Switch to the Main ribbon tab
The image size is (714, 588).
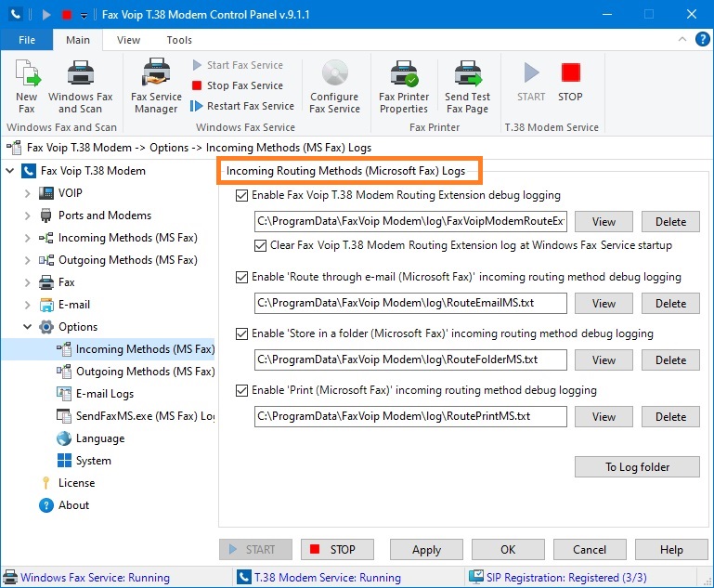[x=78, y=40]
